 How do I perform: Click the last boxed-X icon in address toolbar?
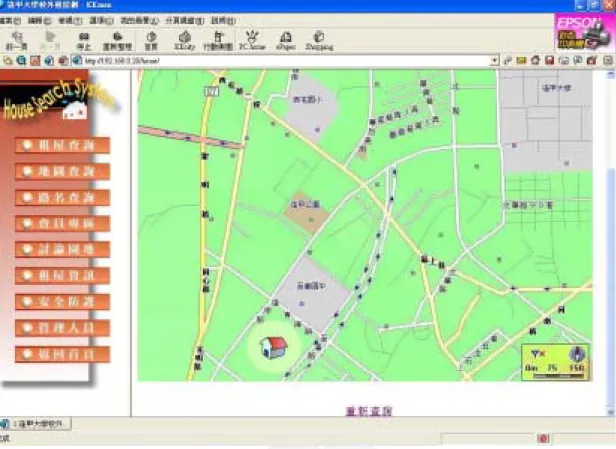(x=608, y=60)
